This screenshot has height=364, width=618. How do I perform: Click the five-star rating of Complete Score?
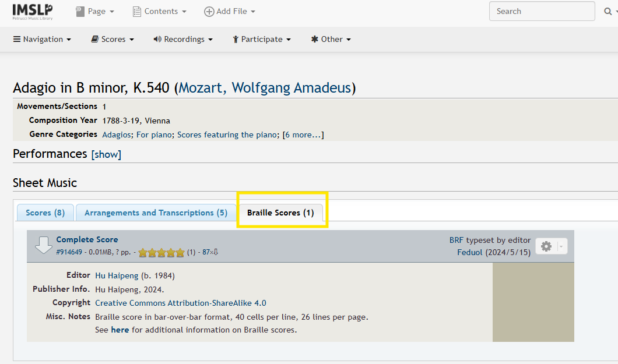point(161,252)
